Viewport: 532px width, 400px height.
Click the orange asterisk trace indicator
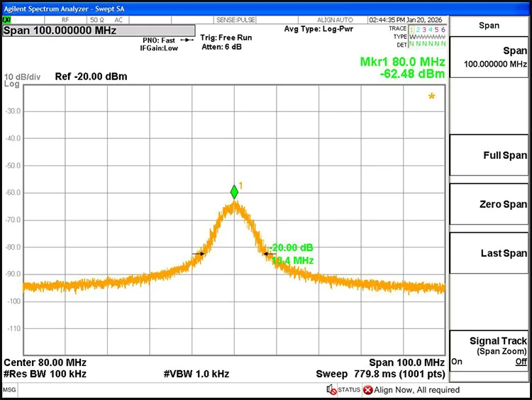pos(431,96)
